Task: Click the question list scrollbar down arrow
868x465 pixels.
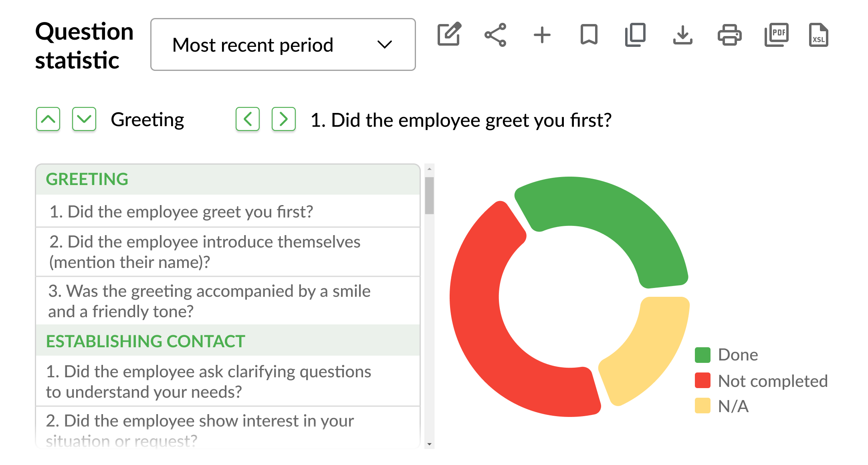Action: click(x=429, y=444)
